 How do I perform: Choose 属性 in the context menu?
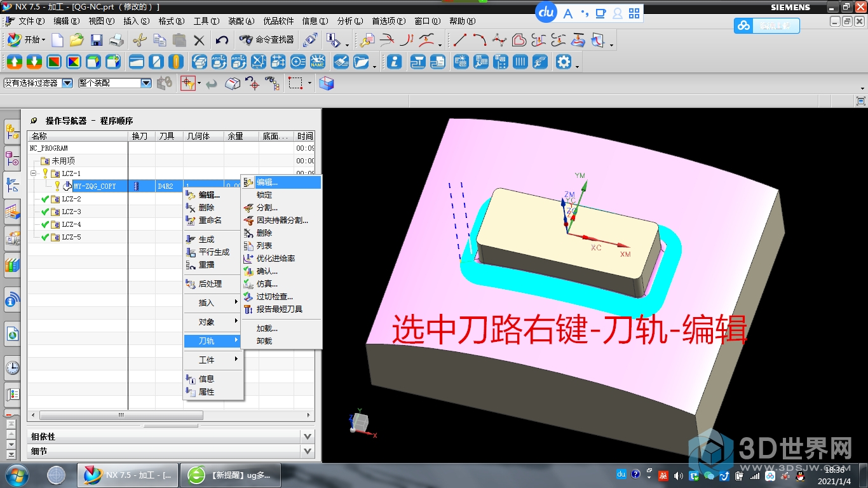[x=213, y=392]
